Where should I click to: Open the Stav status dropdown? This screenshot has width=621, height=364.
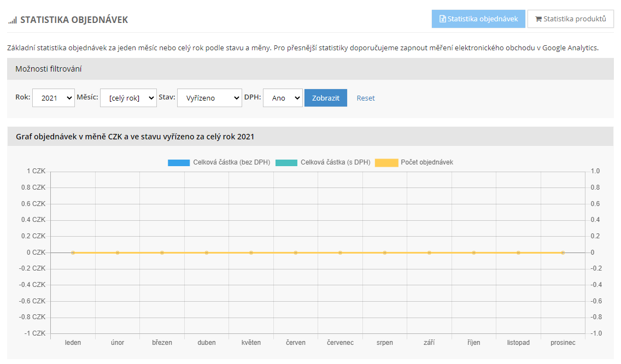pos(209,98)
